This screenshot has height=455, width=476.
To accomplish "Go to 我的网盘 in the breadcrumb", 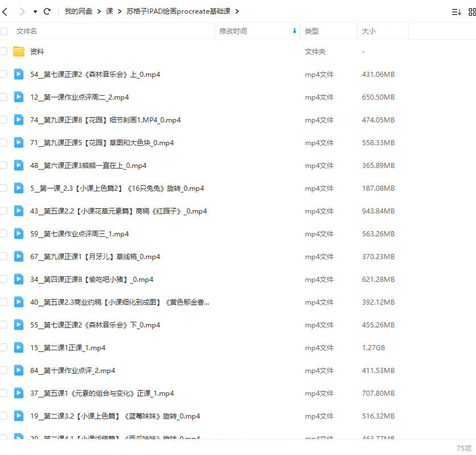I will (x=79, y=11).
